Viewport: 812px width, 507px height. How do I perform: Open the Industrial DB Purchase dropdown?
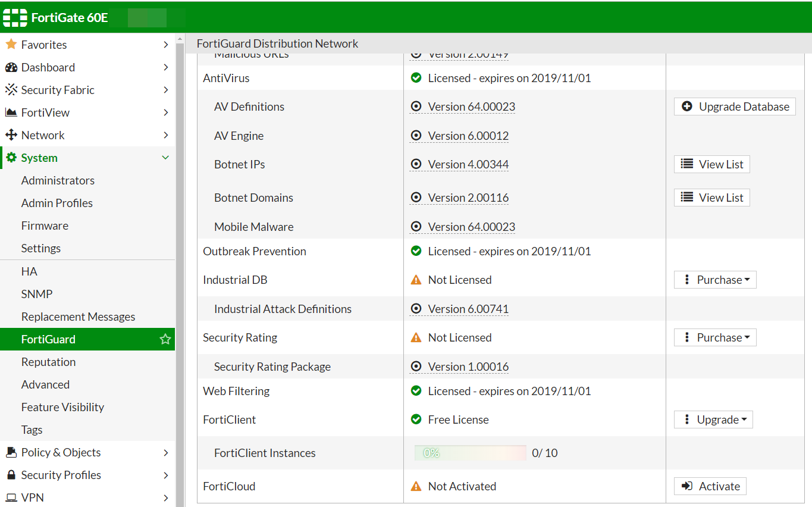(x=715, y=280)
